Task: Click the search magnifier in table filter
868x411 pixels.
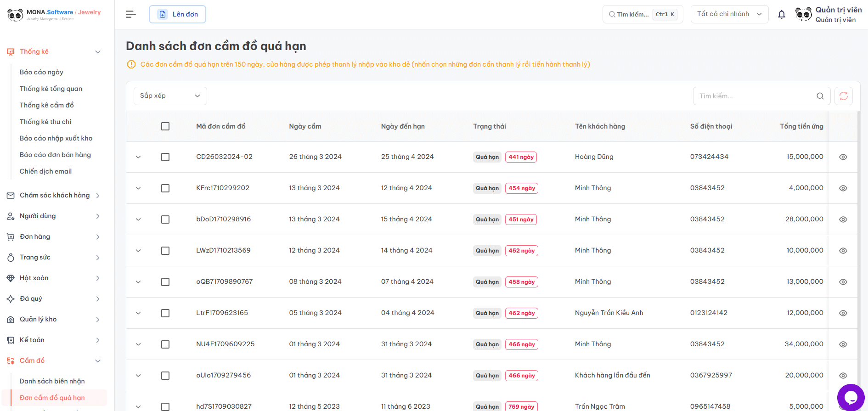Action: (820, 96)
